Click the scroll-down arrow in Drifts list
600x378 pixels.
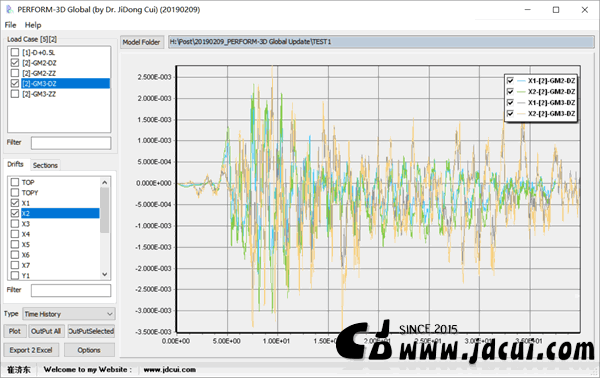click(x=104, y=274)
